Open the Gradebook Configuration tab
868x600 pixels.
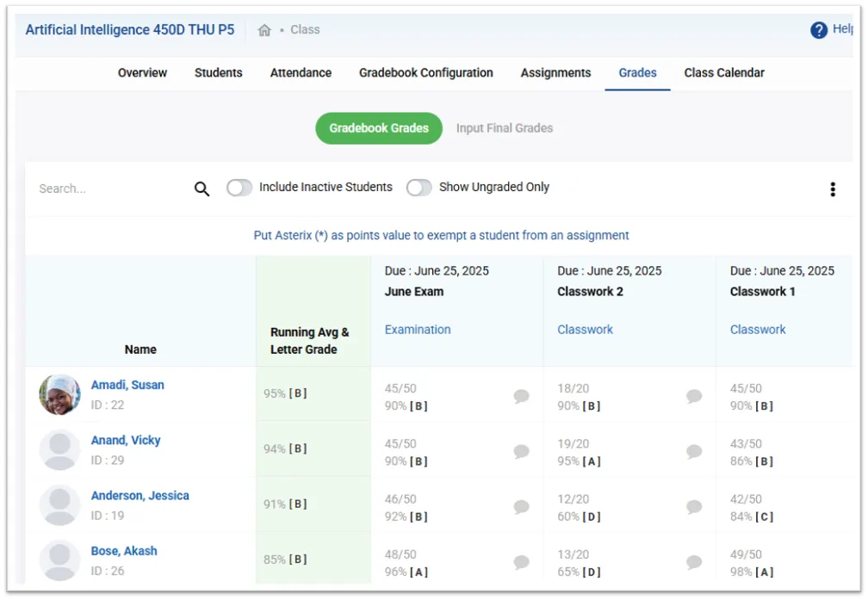point(425,73)
